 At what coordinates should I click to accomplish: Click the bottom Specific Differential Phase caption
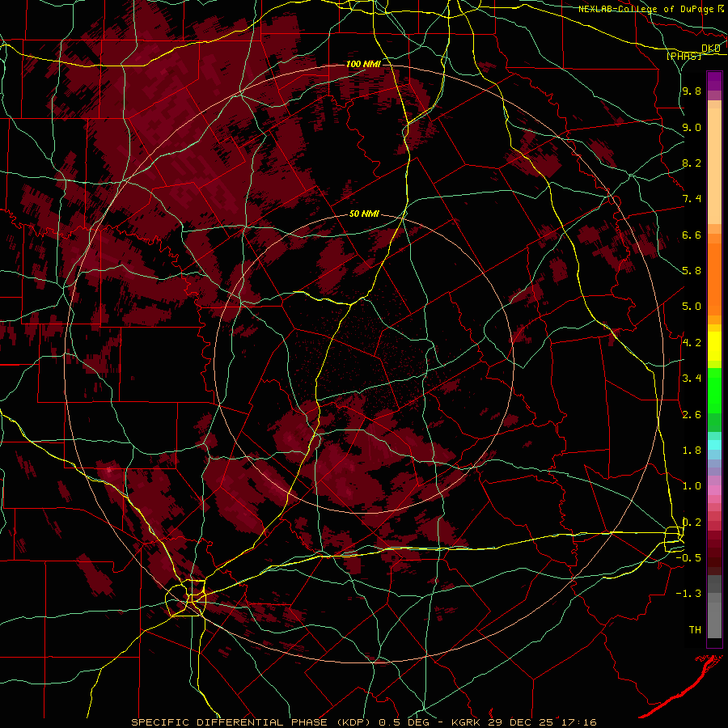point(363,722)
